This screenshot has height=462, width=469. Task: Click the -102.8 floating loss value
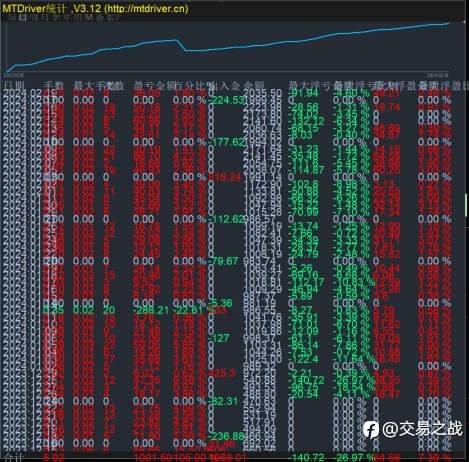(x=303, y=184)
